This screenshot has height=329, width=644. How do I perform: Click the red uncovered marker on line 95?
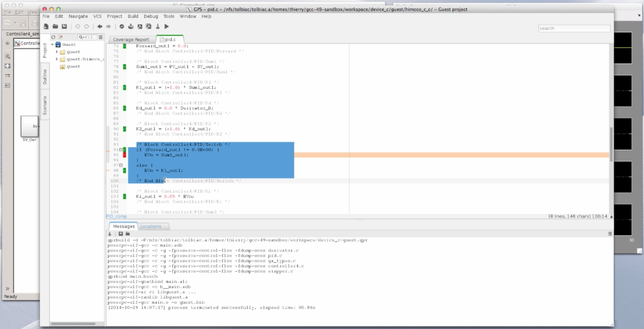[125, 155]
